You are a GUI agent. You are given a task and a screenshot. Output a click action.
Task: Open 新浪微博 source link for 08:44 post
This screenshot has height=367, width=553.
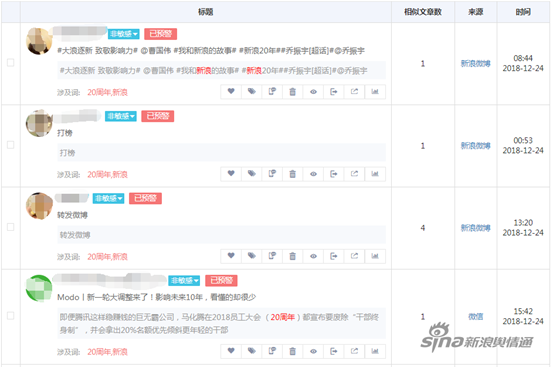coord(475,63)
